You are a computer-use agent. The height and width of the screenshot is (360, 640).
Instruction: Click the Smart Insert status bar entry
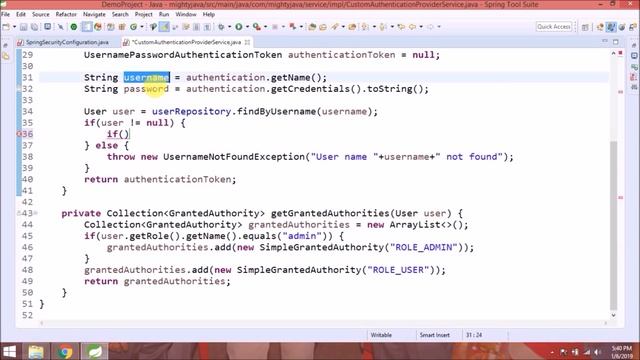[x=435, y=335]
